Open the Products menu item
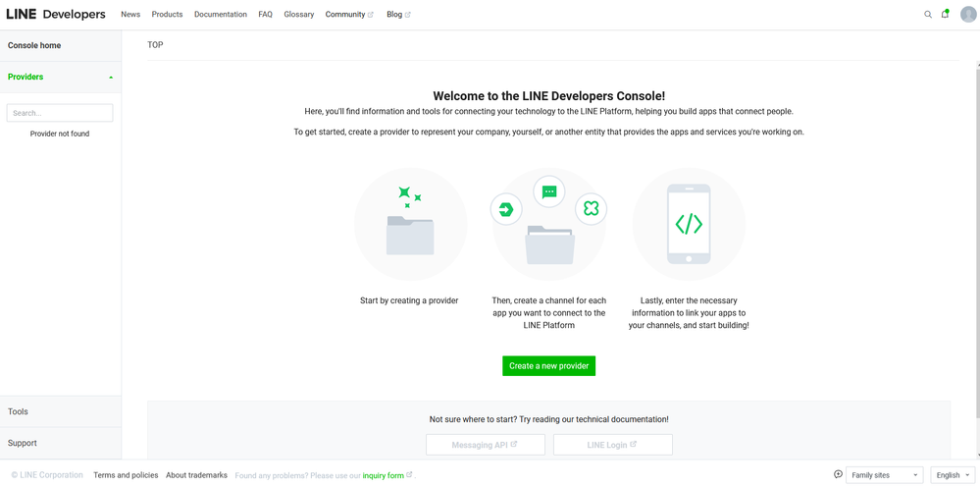Image resolution: width=980 pixels, height=487 pixels. 167,15
